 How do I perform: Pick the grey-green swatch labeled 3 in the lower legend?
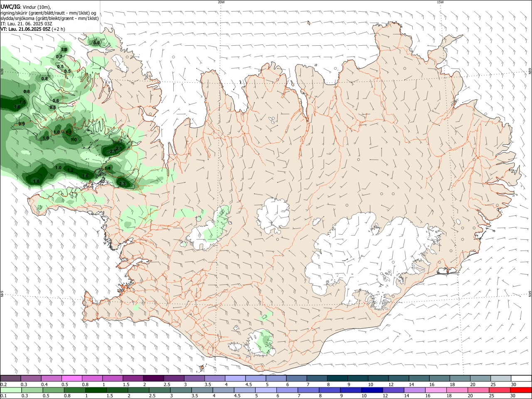(x=180, y=390)
